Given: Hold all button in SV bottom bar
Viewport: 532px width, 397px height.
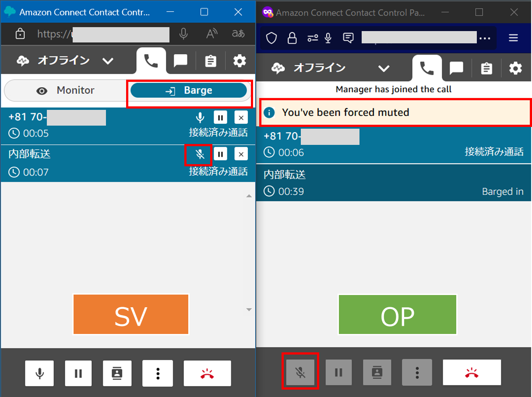Looking at the screenshot, I should (x=78, y=373).
